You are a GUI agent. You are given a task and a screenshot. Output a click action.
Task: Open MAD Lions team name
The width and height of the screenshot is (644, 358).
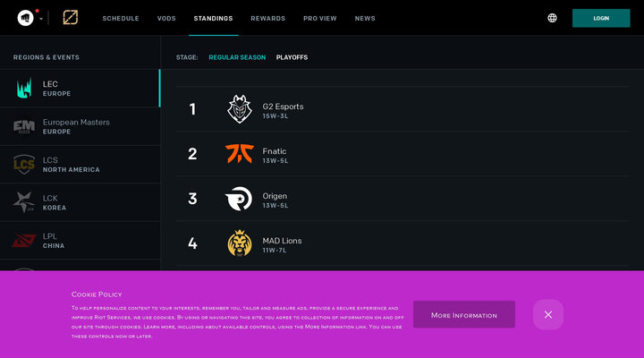coord(282,241)
